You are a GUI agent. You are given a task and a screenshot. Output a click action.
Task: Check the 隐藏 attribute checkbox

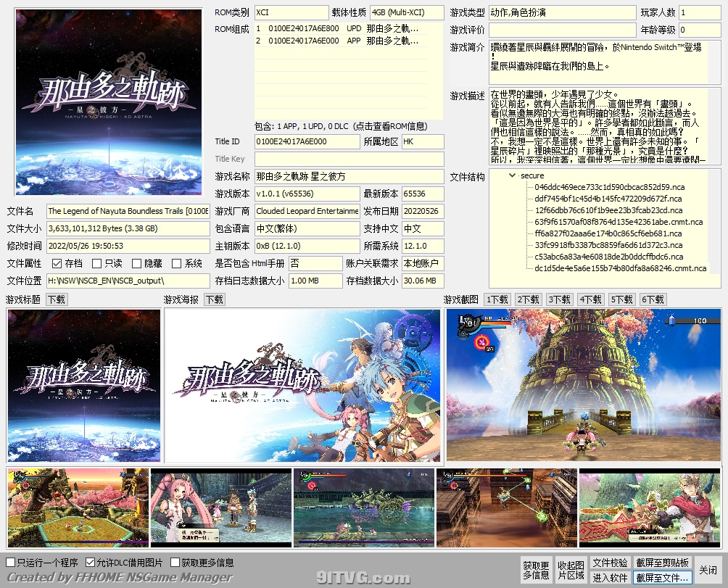[136, 264]
